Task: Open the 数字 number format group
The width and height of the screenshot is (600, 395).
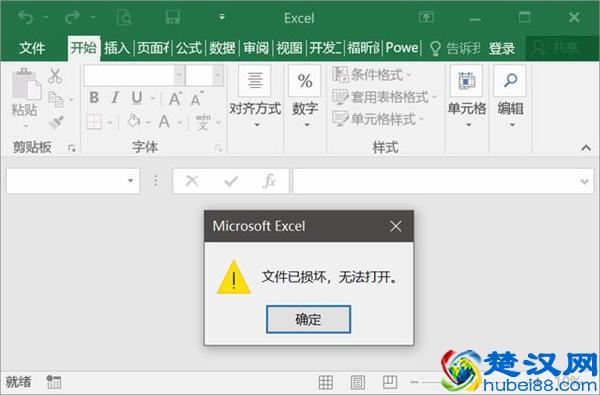Action: (x=305, y=96)
